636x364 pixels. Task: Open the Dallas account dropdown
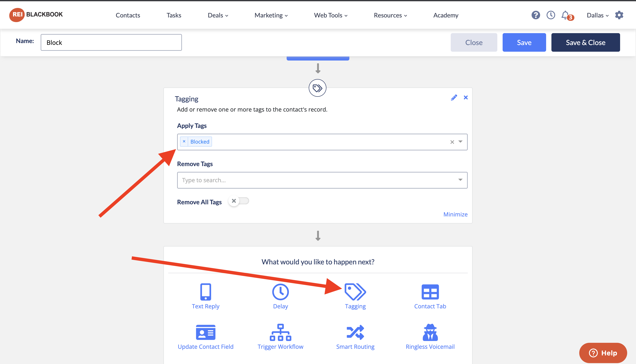coord(598,15)
